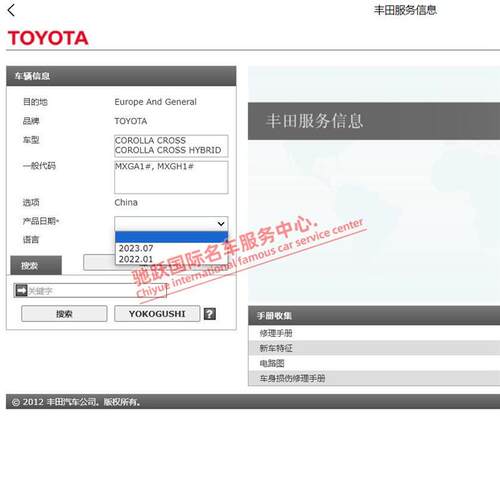Click the TOYOTA logo
500x500 pixels.
(x=48, y=38)
